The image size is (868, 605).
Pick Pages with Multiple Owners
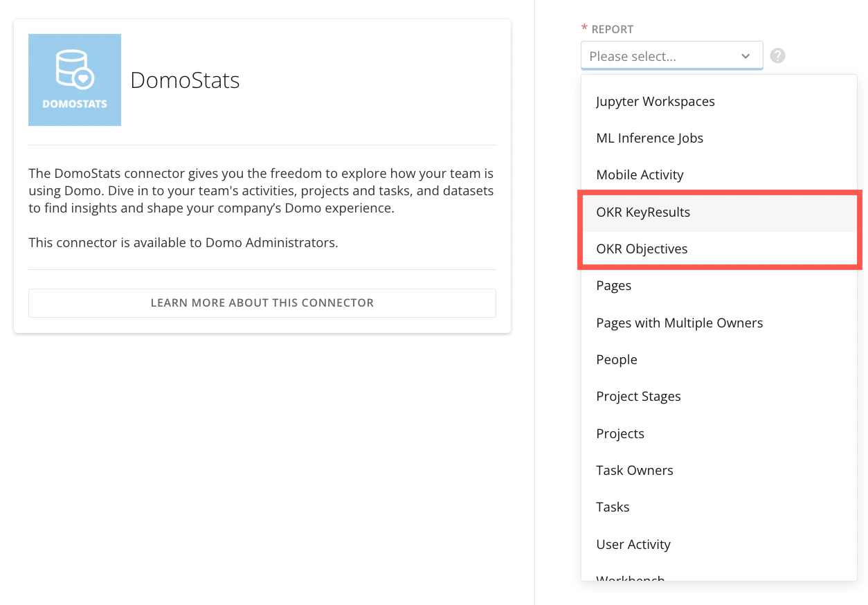click(718, 323)
